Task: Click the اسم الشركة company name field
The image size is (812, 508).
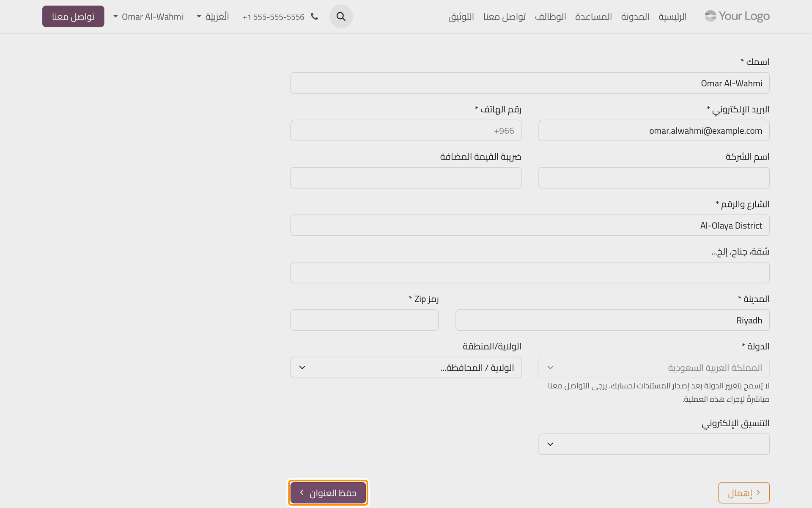Action: click(654, 178)
